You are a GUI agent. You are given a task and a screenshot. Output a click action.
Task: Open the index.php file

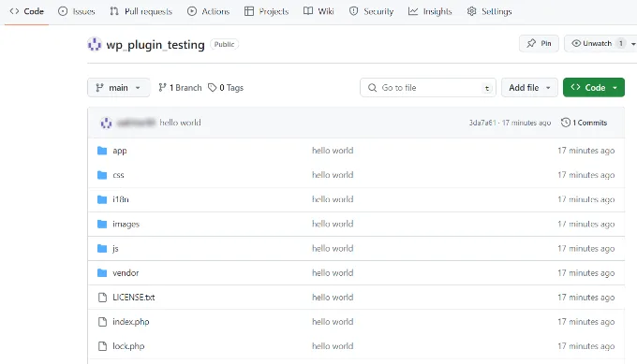point(131,322)
